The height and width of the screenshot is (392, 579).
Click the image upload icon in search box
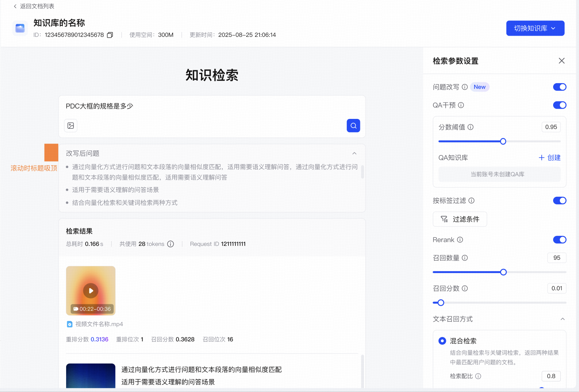coord(71,126)
